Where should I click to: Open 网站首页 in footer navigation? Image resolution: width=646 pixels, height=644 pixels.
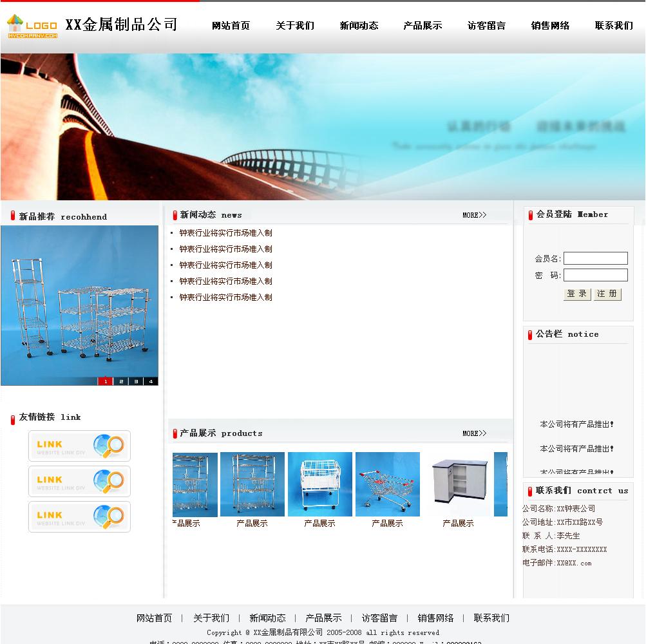(x=154, y=618)
